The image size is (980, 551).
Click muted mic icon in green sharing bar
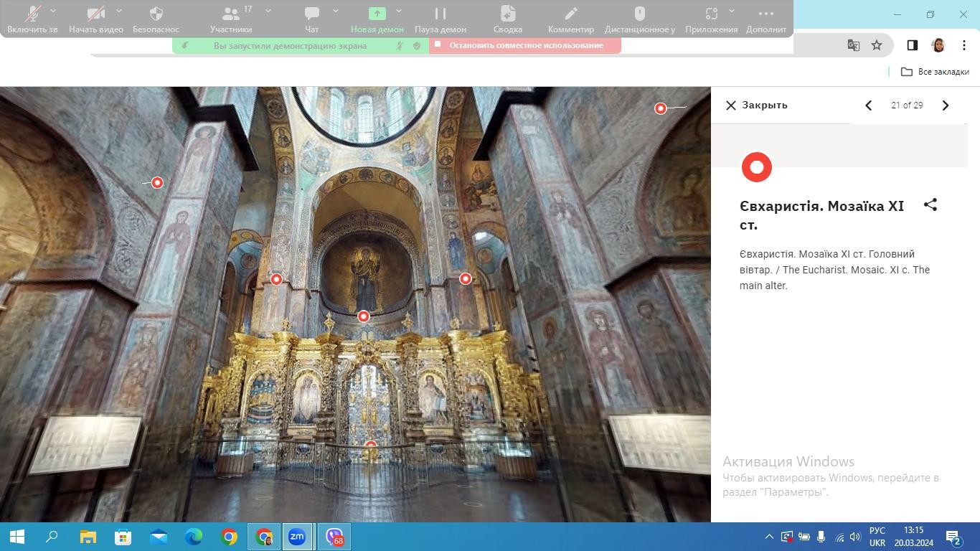(x=400, y=45)
